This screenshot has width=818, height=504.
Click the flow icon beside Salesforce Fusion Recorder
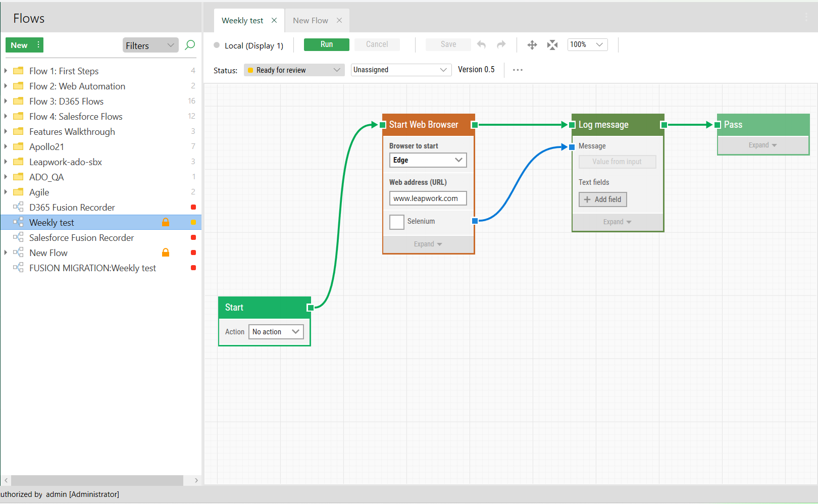tap(18, 237)
